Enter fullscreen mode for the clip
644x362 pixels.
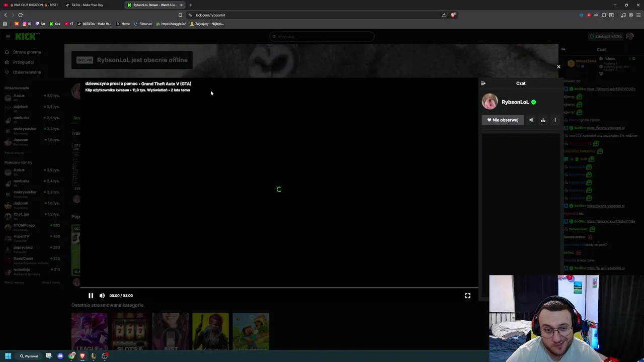(x=467, y=296)
